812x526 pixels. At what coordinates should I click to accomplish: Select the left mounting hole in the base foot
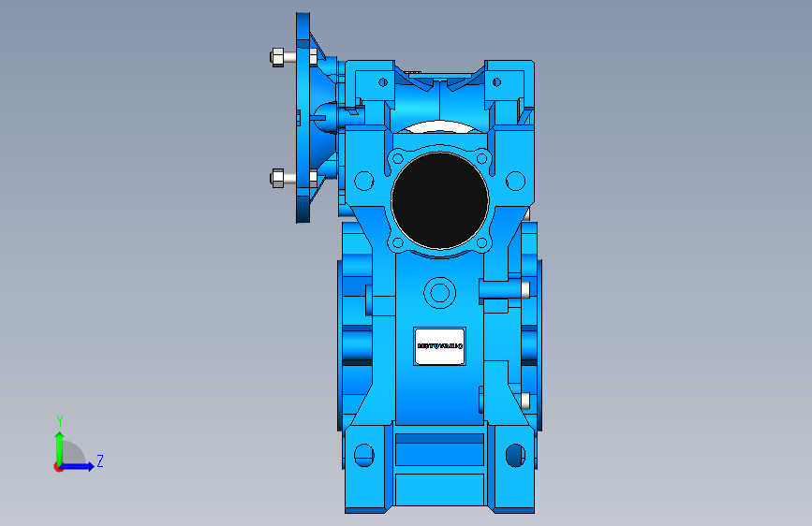point(364,455)
